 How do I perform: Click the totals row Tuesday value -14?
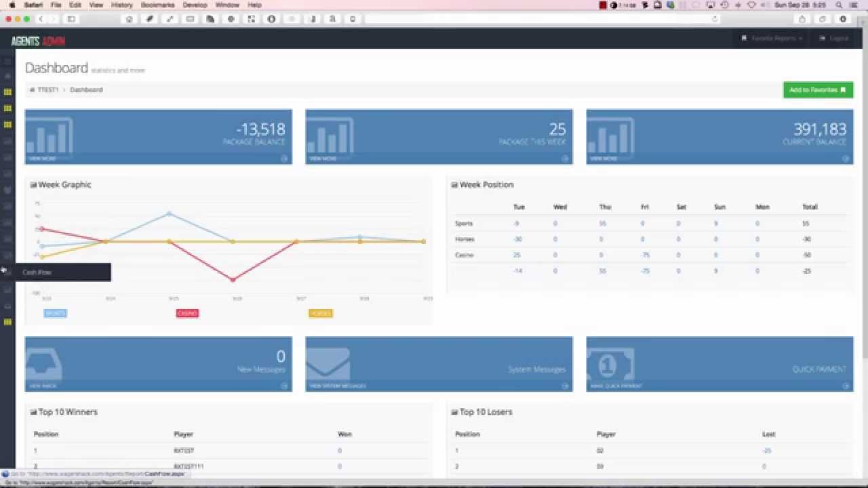click(518, 271)
